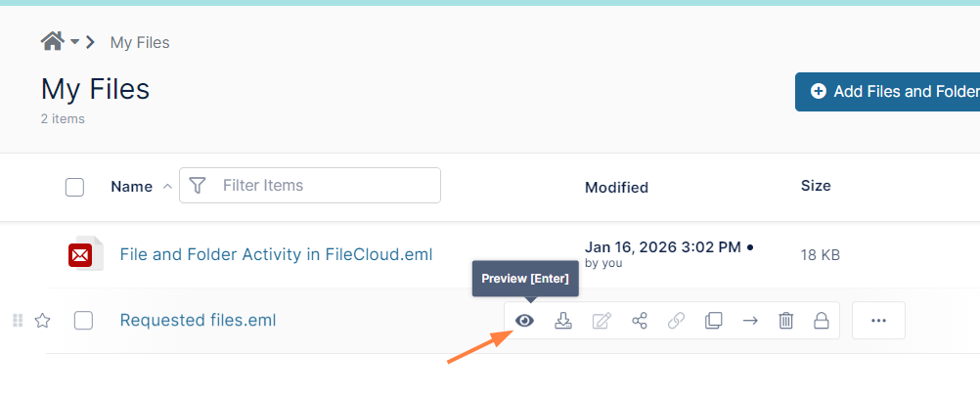Expand the home breadcrumb dropdown arrow
The width and height of the screenshot is (980, 398).
[x=74, y=42]
